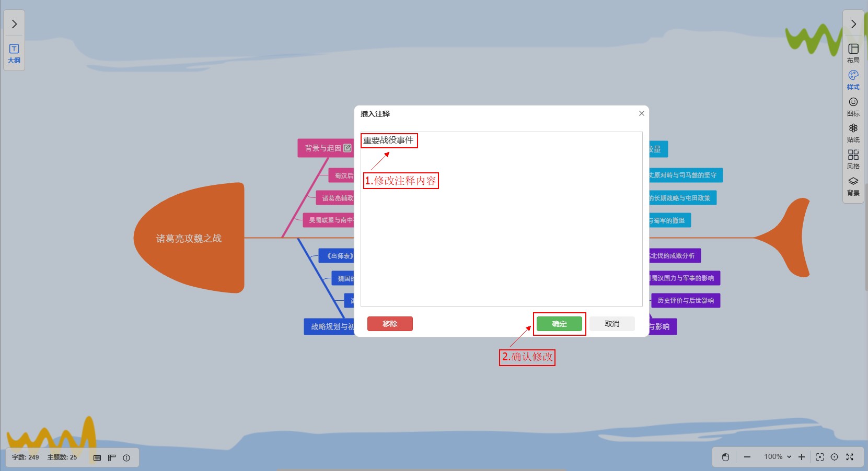Open the 大纲 outline panel
This screenshot has height=471, width=868.
click(14, 54)
